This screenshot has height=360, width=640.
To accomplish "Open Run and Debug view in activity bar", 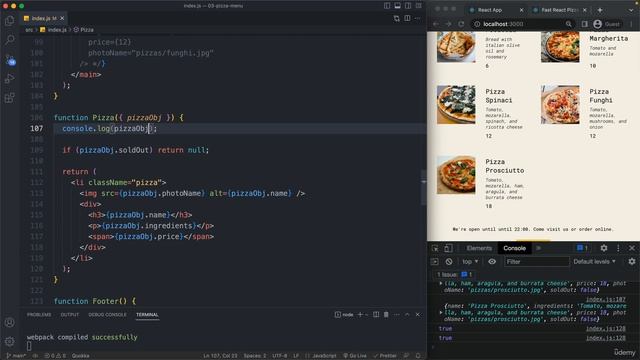I will (x=9, y=78).
